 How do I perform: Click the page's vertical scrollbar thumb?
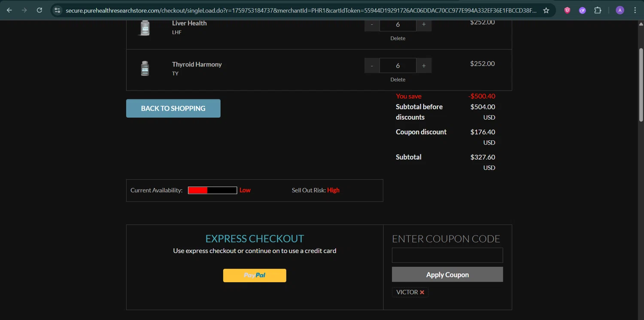pos(641,85)
